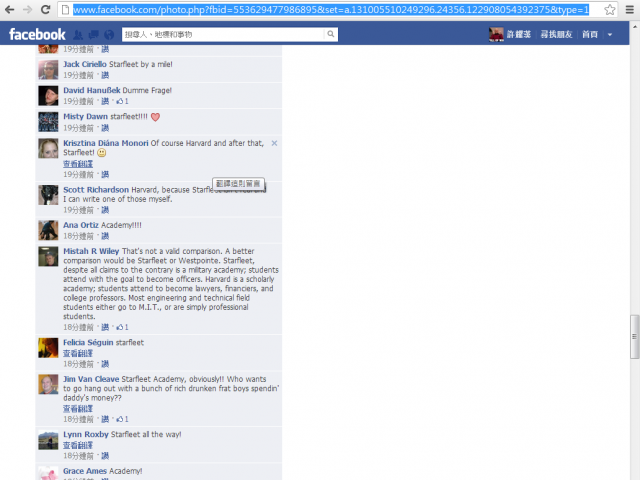Click the URL in the address bar

[x=331, y=10]
